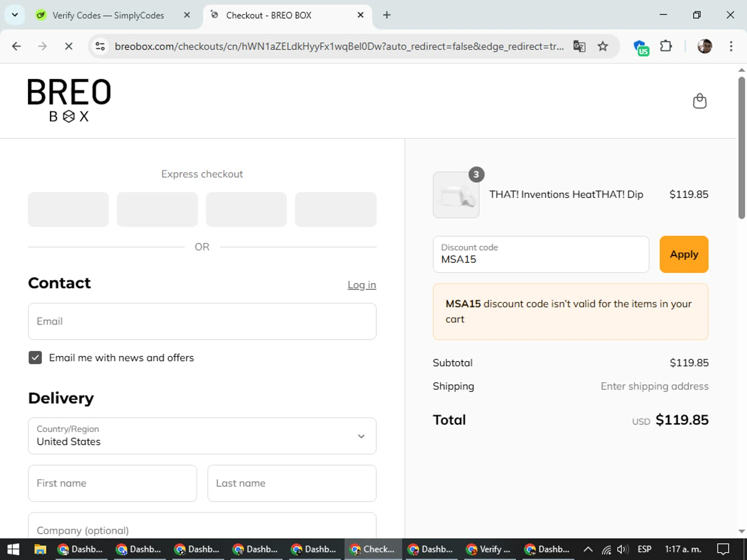Focus the Company (optional) field
Screen dimensions: 747x560
202,526
